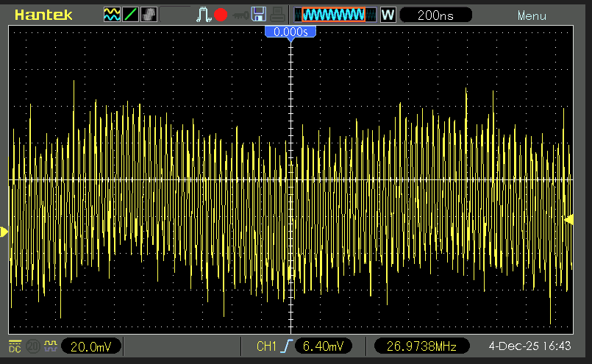Click the printer icon
This screenshot has height=364, width=592.
click(x=277, y=14)
